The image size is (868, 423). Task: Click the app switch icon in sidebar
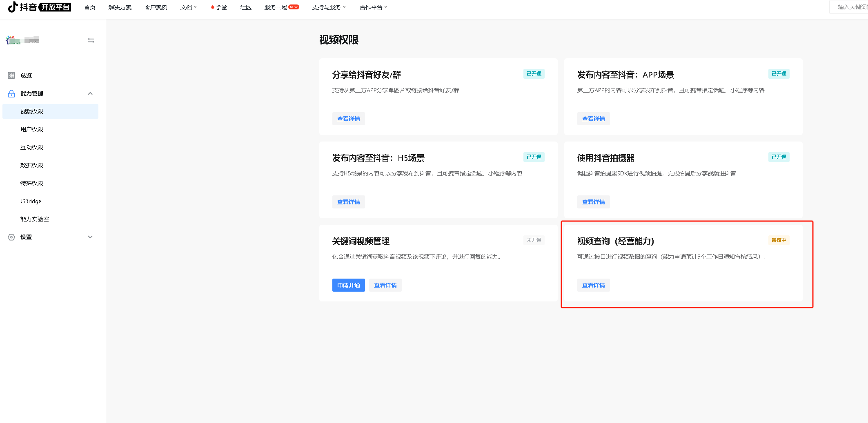[91, 40]
